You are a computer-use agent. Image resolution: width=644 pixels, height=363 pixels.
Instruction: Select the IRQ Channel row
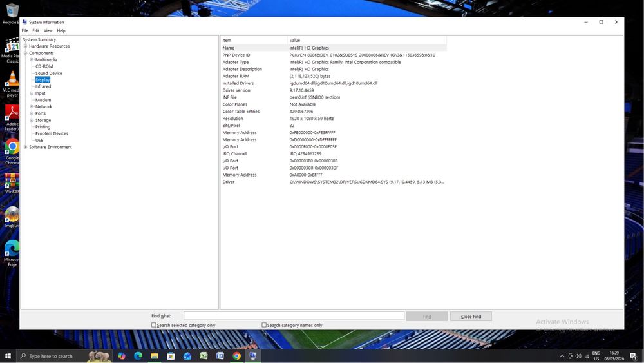334,153
